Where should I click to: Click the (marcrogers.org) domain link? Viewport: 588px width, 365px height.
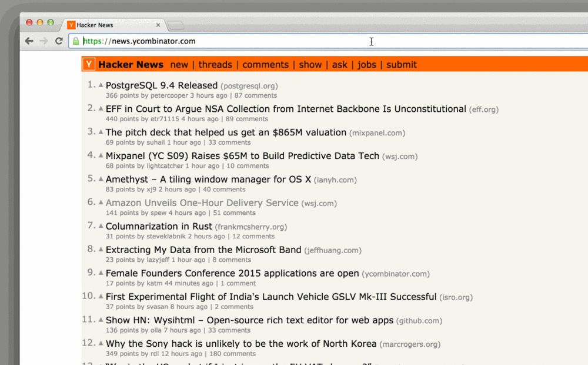coord(410,344)
